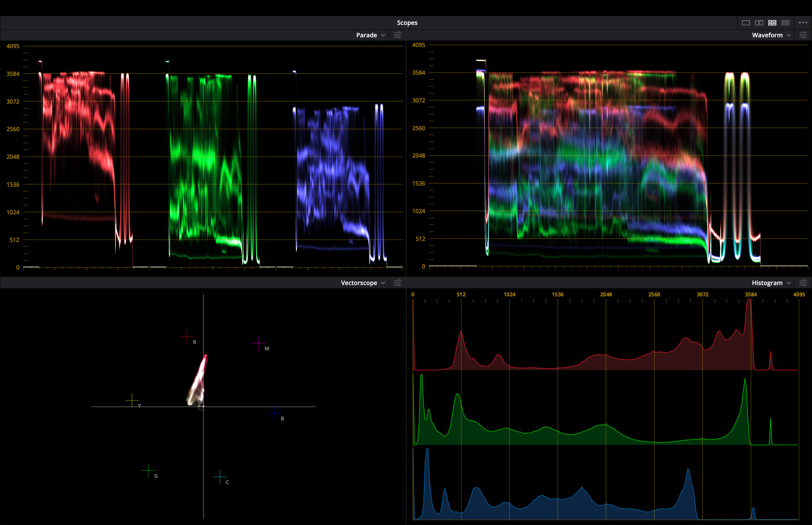Click the Scopes panel title

pyautogui.click(x=407, y=23)
